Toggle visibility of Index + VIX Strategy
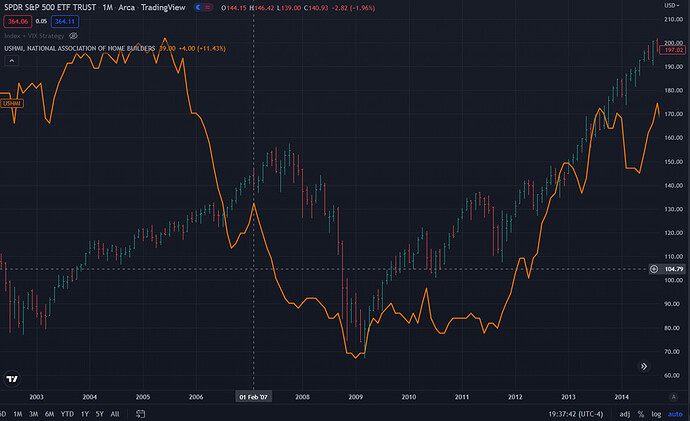 [x=73, y=36]
